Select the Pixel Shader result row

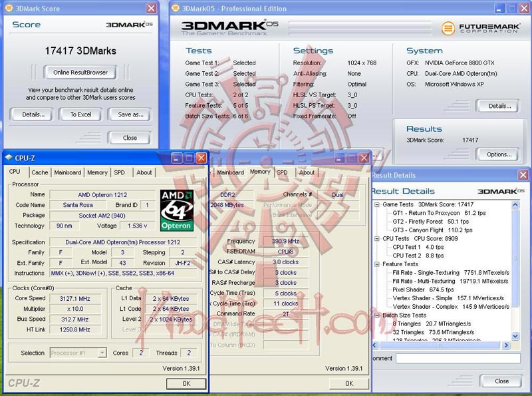click(x=423, y=290)
